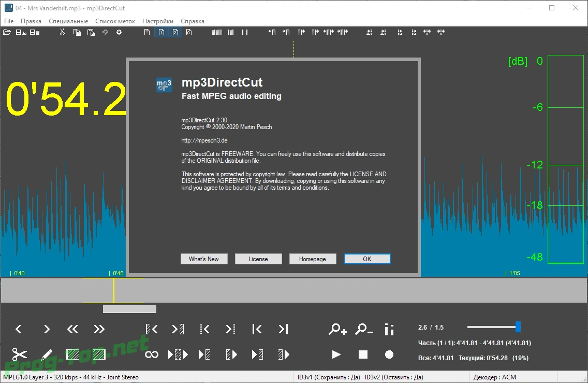Click the two-vertical-bars icon in top toolbar
Image resolution: width=588 pixels, height=383 pixels.
click(x=245, y=32)
